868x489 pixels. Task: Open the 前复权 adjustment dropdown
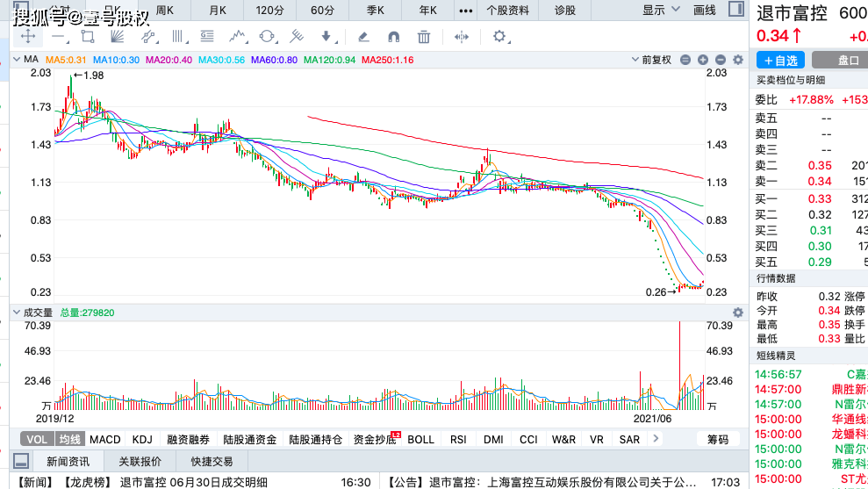point(651,60)
